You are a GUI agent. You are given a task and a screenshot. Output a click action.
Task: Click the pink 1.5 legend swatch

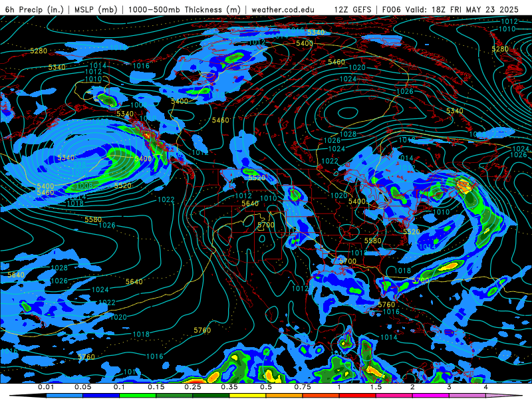(x=394, y=396)
